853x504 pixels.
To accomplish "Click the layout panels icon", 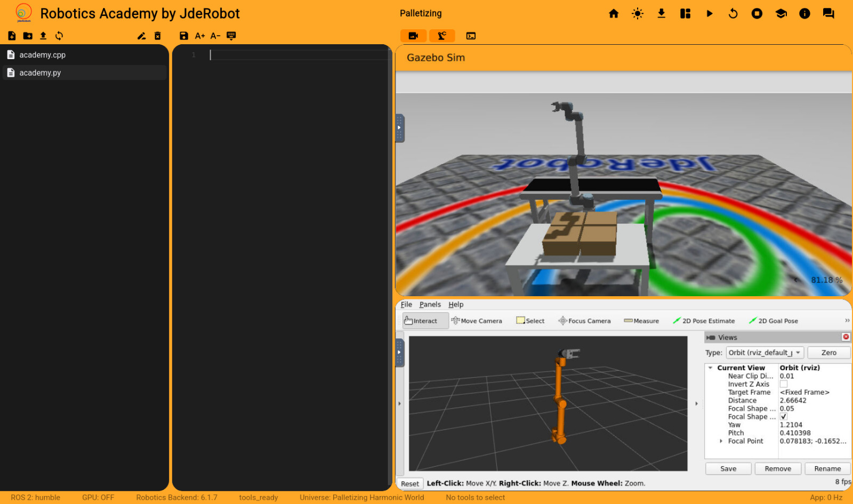I will [685, 13].
